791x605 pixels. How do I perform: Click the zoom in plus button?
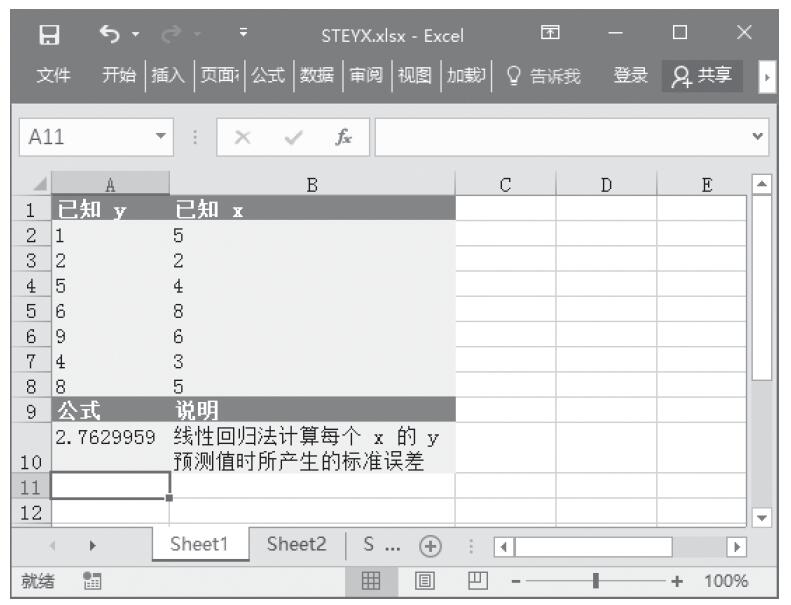tap(677, 581)
